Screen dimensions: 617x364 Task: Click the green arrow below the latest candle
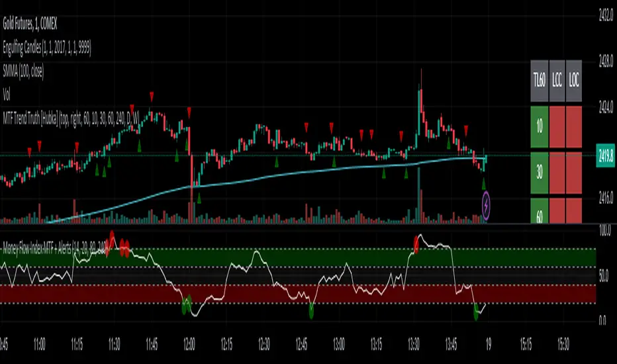click(x=484, y=184)
